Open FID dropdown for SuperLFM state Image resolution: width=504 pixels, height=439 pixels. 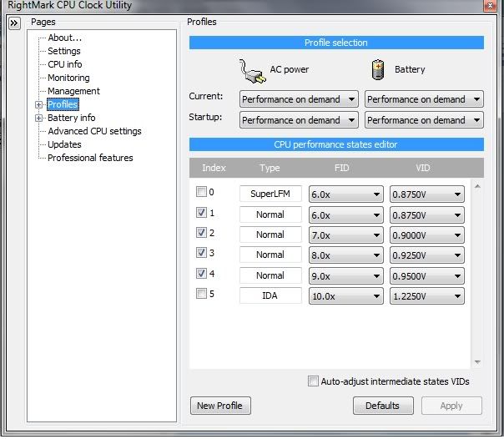pos(345,194)
